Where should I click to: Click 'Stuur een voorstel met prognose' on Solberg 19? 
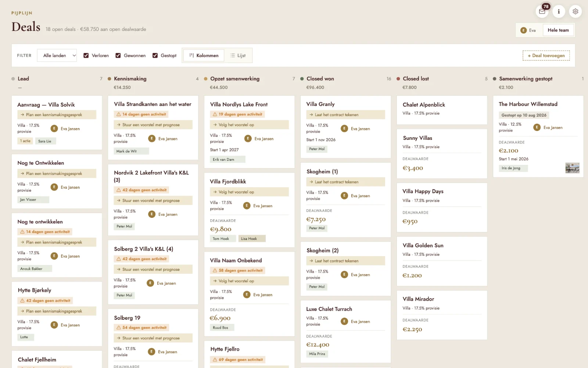point(153,338)
